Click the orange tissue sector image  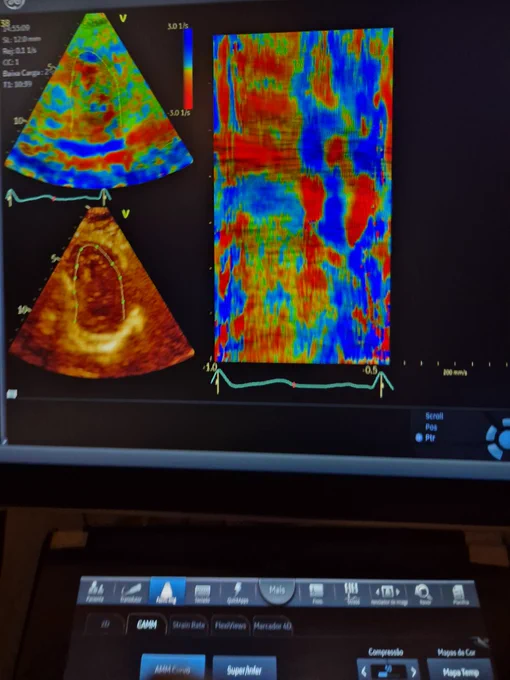click(x=101, y=292)
